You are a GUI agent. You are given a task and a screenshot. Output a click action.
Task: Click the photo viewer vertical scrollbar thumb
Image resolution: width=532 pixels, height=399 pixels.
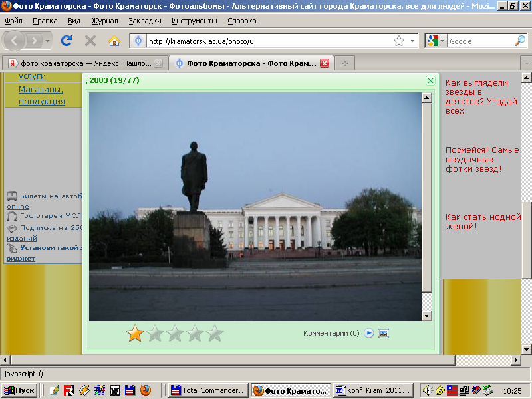pos(426,198)
